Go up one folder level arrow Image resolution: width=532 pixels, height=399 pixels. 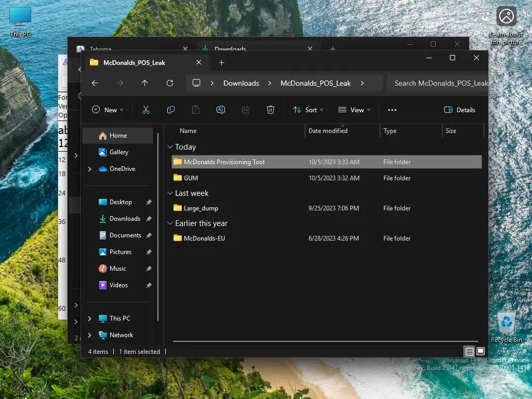145,83
